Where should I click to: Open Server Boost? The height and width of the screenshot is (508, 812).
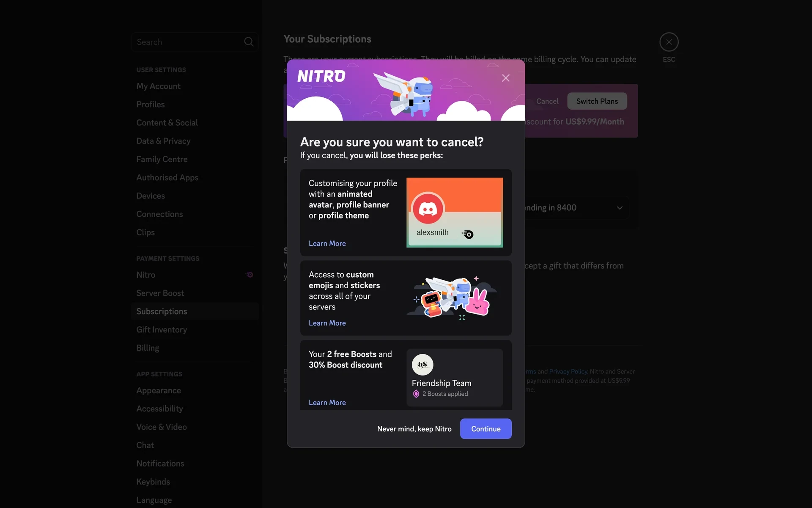pyautogui.click(x=195, y=293)
